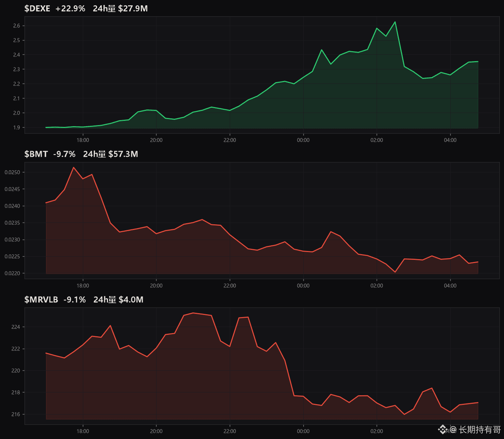
Task: Click the $MRVLB ticker title
Action: point(41,300)
